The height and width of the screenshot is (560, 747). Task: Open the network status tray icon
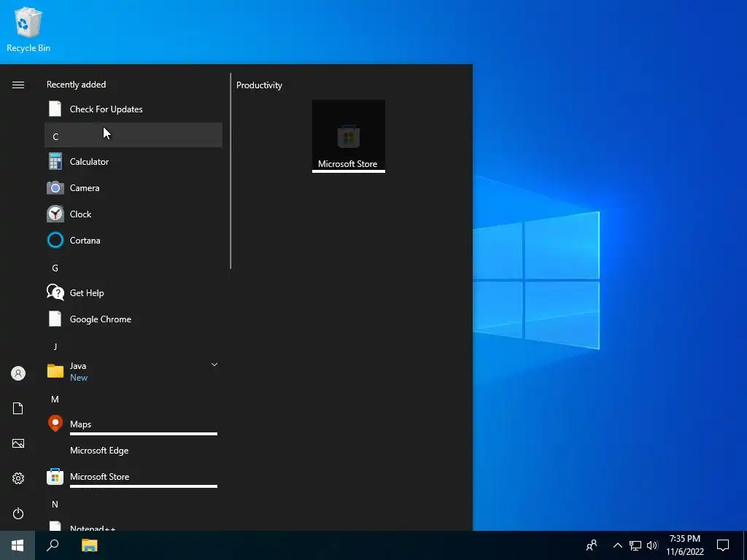point(635,545)
